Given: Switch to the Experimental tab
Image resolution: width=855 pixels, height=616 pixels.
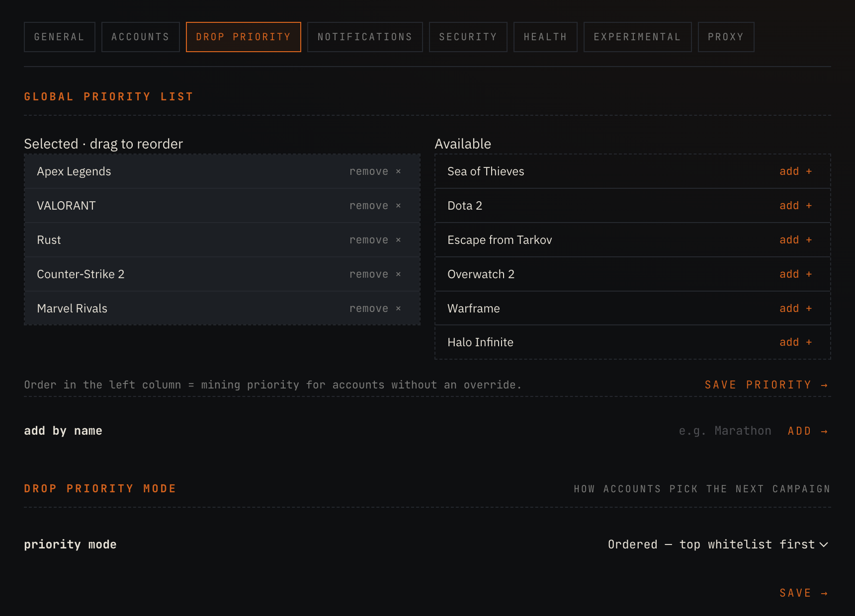Looking at the screenshot, I should point(637,37).
